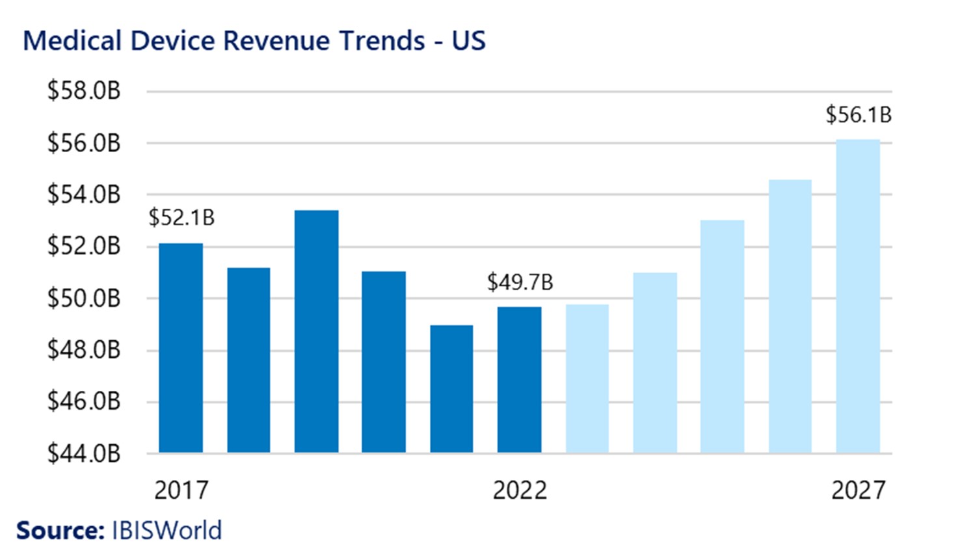Click the $52.1B data label
This screenshot has height=560, width=962.
183,219
